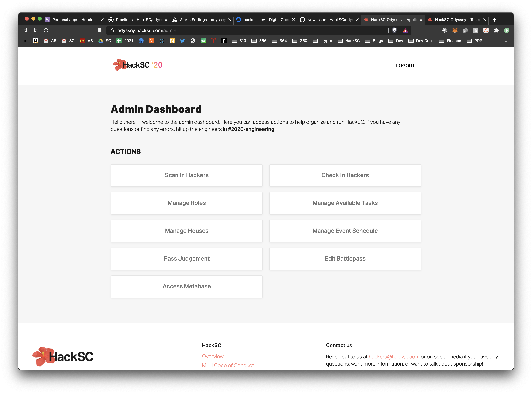Click the Brave Shields lion icon
The image size is (532, 394).
pyautogui.click(x=394, y=30)
